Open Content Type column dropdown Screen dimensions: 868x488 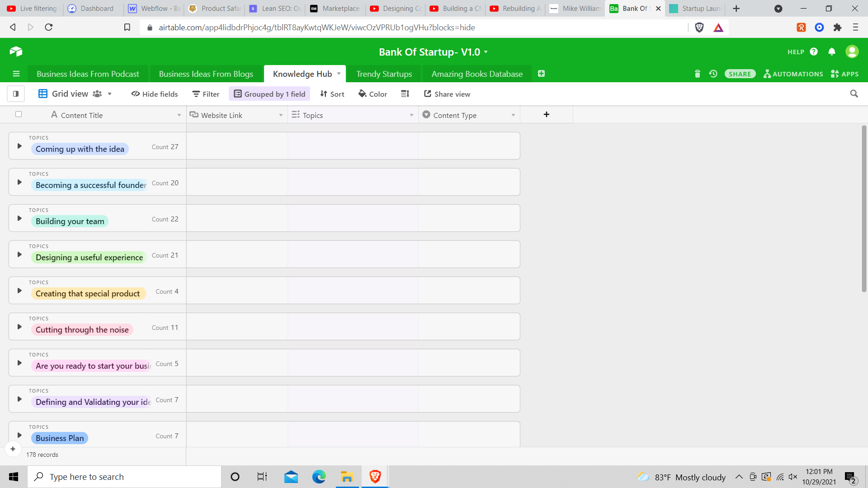coord(513,115)
